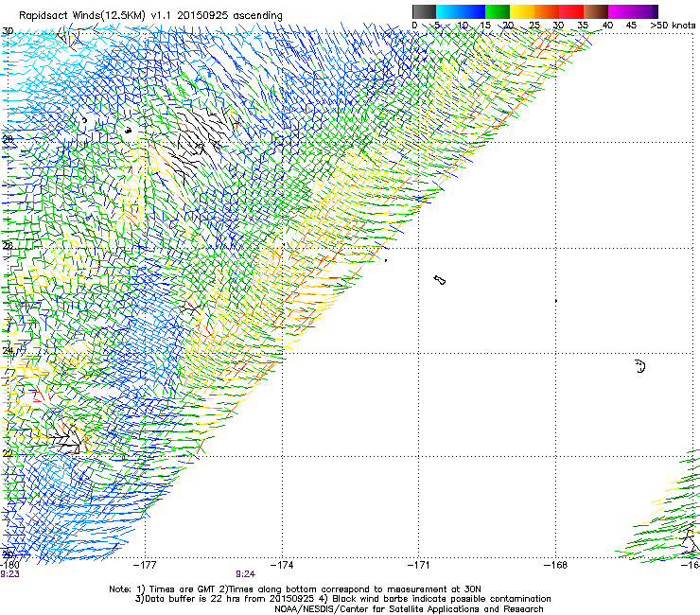Click the cyan-to-blue 5-15 knots legend segment

461,11
